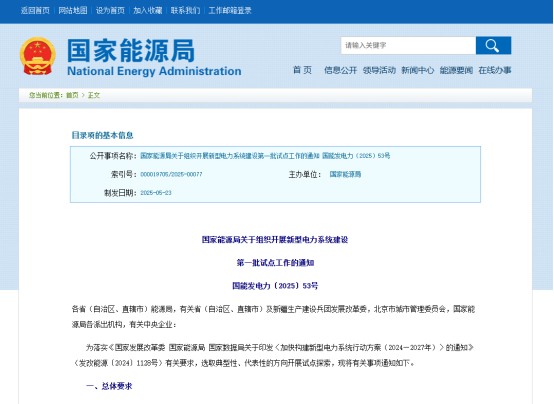Go to 首页 in main navigation
Image resolution: width=554 pixels, height=404 pixels.
pos(302,70)
